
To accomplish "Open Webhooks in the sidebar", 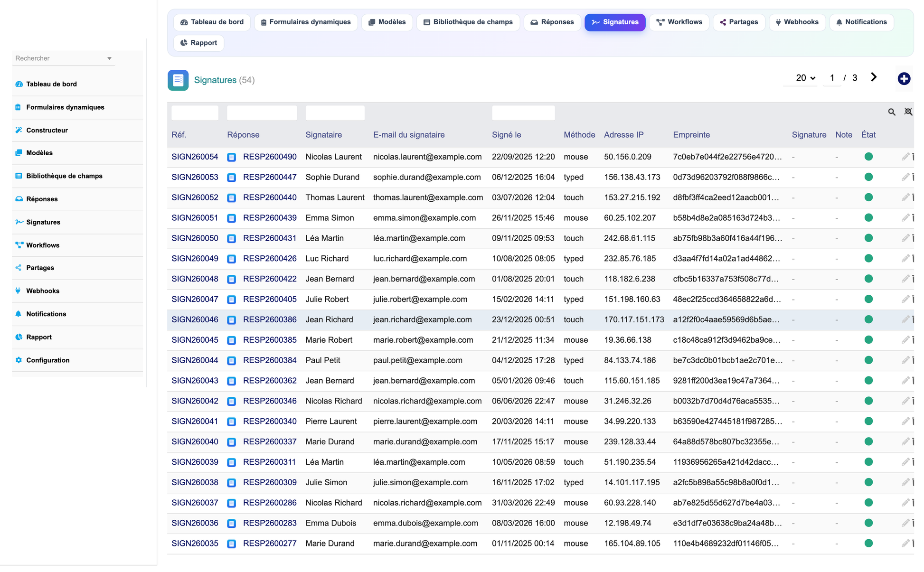I will (x=42, y=291).
